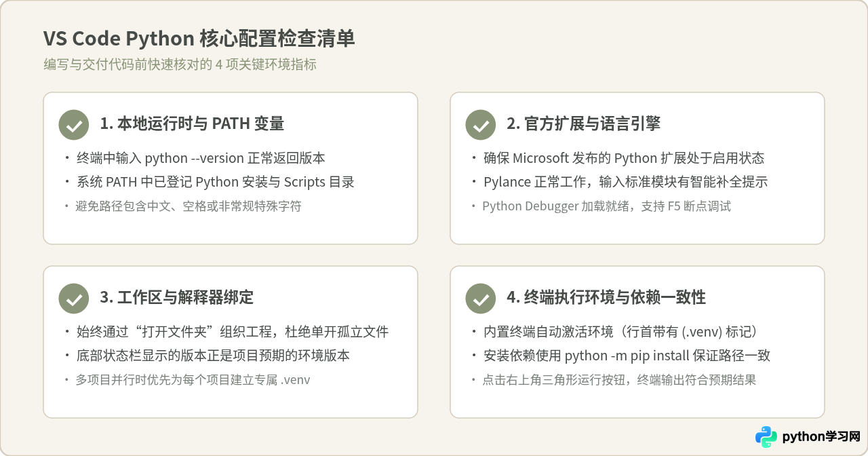Click heading 2. 官方扩展与语言引擎
This screenshot has height=456, width=868.
pyautogui.click(x=583, y=123)
